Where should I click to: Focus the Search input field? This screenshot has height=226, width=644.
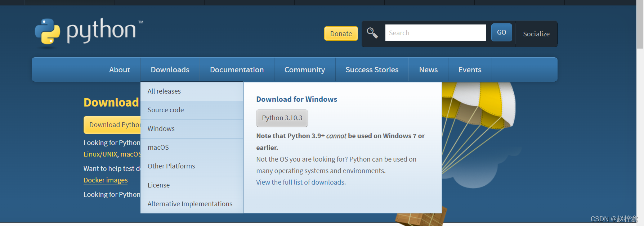(x=435, y=33)
